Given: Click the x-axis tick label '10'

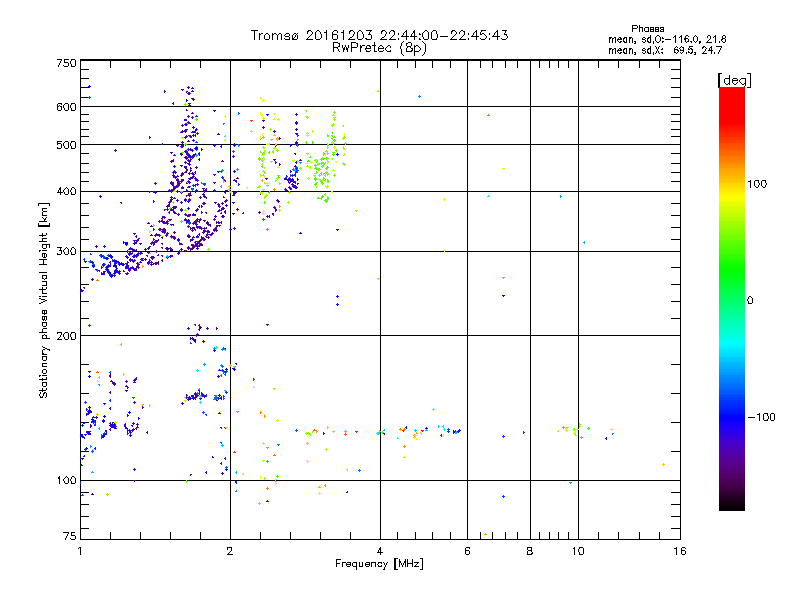Looking at the screenshot, I should tap(578, 551).
